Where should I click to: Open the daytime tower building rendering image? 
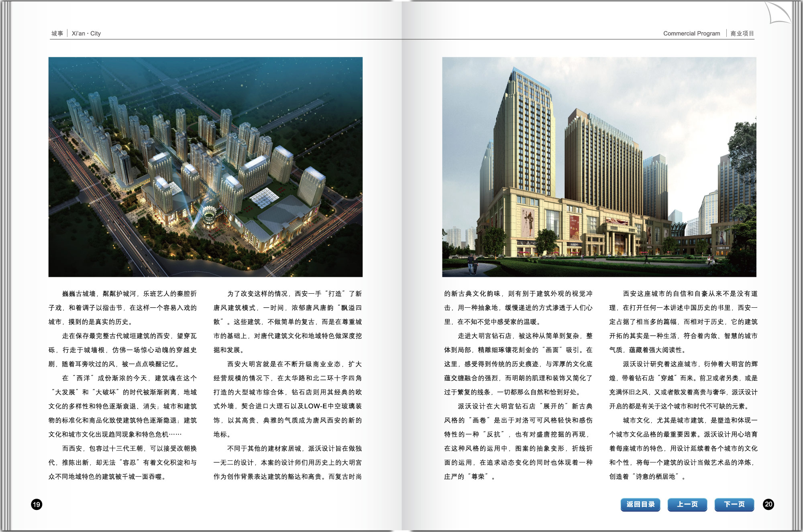[599, 167]
